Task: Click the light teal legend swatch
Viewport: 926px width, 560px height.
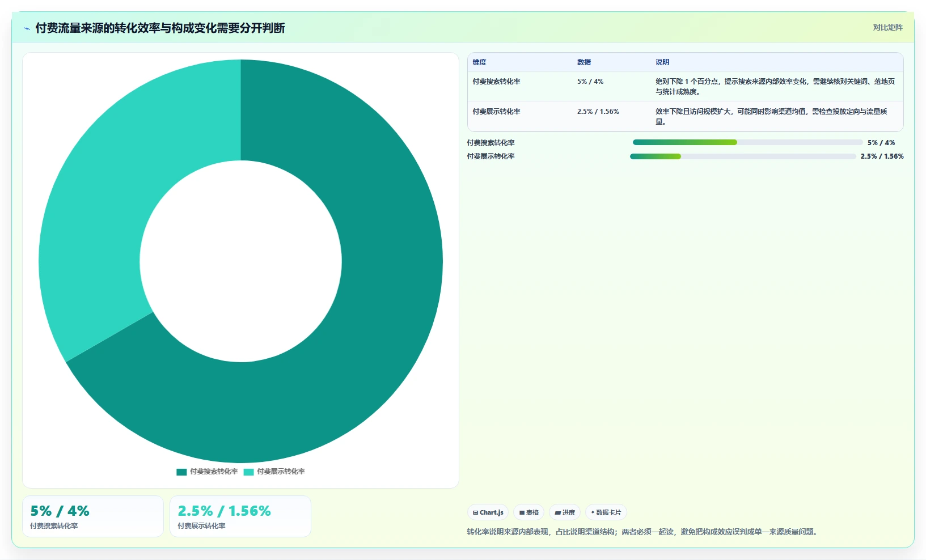Action: click(248, 472)
